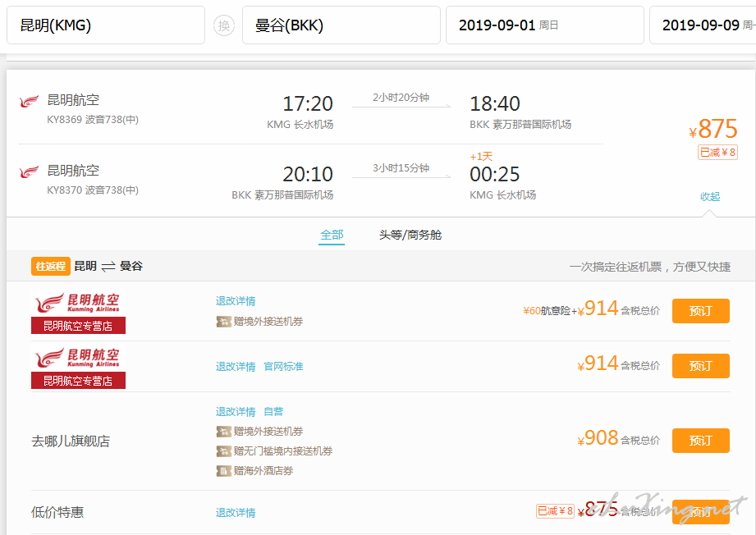Click the 官网标准 label
Image resolution: width=756 pixels, height=535 pixels.
coord(283,367)
